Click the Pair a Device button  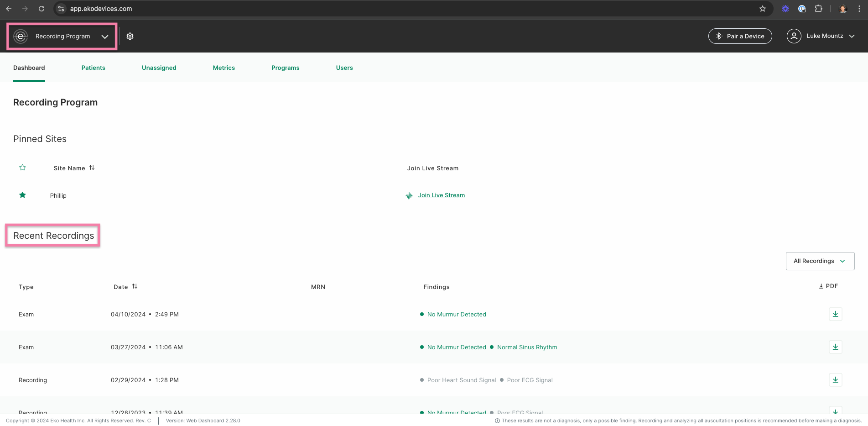click(x=740, y=36)
